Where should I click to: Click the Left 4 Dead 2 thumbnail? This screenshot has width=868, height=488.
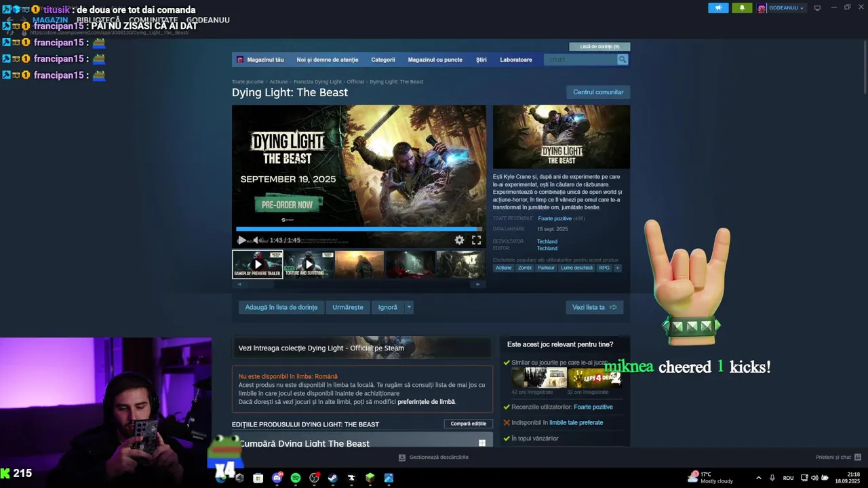pos(594,378)
